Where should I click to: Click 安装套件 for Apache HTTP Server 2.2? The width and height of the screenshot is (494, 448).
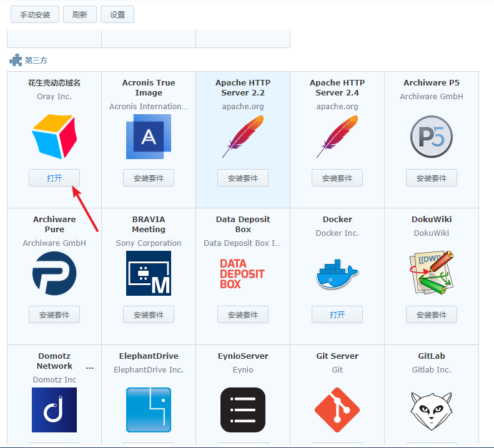(x=243, y=178)
